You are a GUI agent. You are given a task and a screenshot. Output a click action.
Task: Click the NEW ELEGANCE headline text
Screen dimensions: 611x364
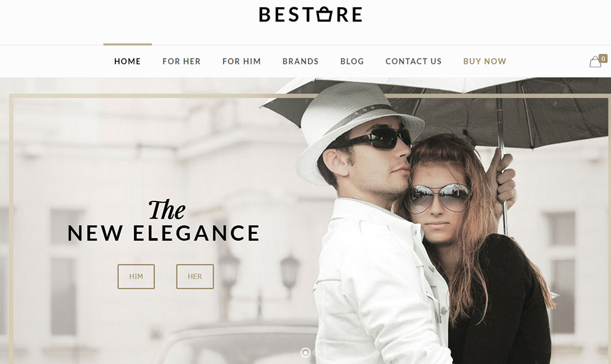164,233
